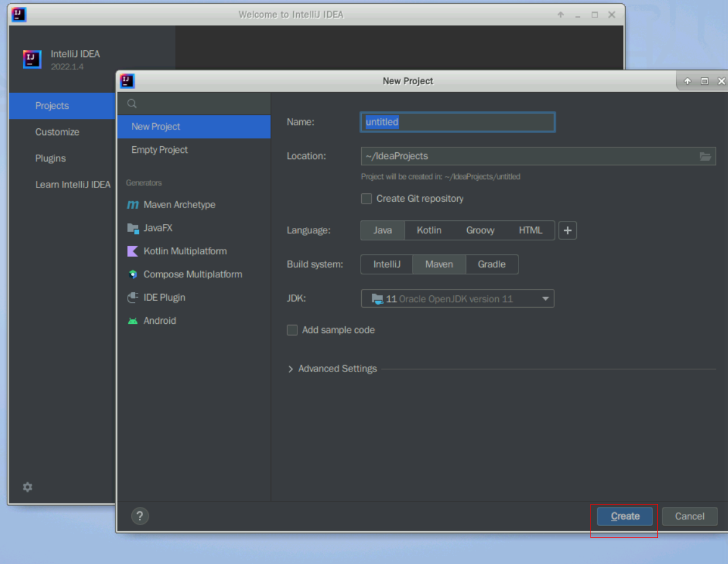Switch build system to Gradle

491,264
